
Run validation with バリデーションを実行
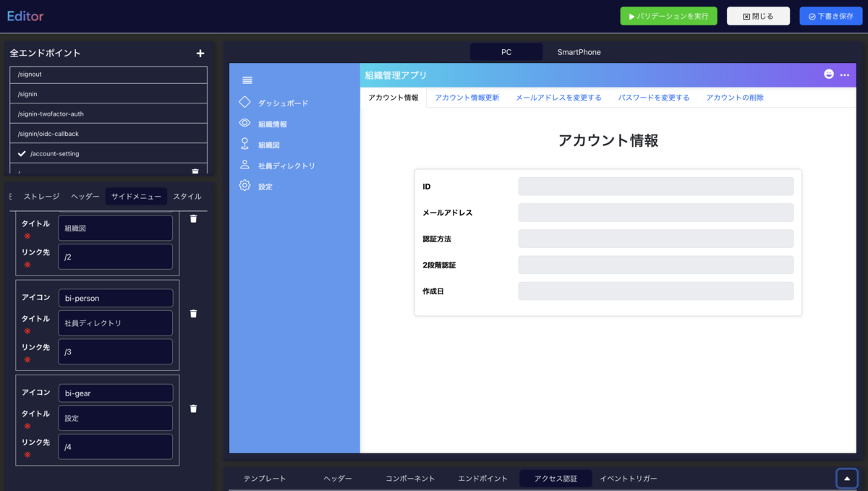(x=668, y=16)
